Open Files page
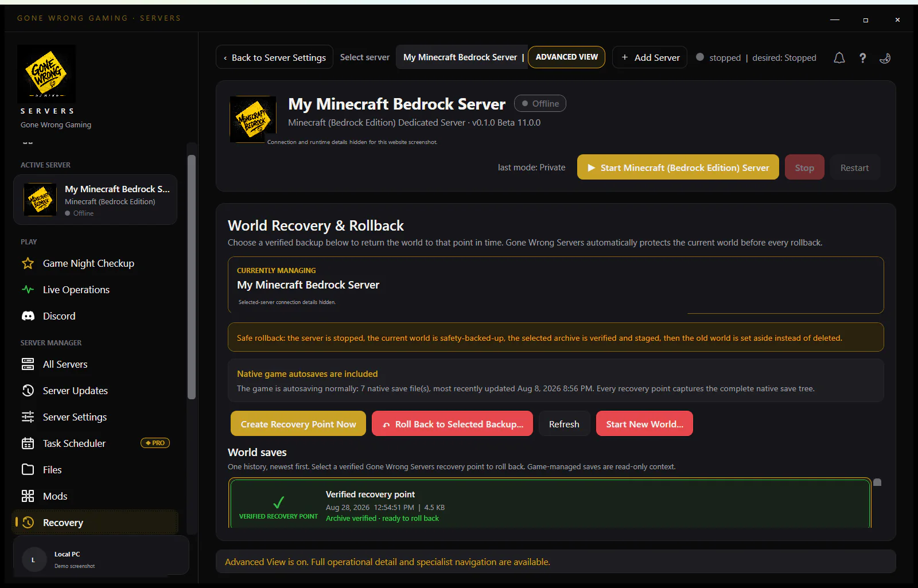Image resolution: width=918 pixels, height=588 pixels. pos(95,470)
